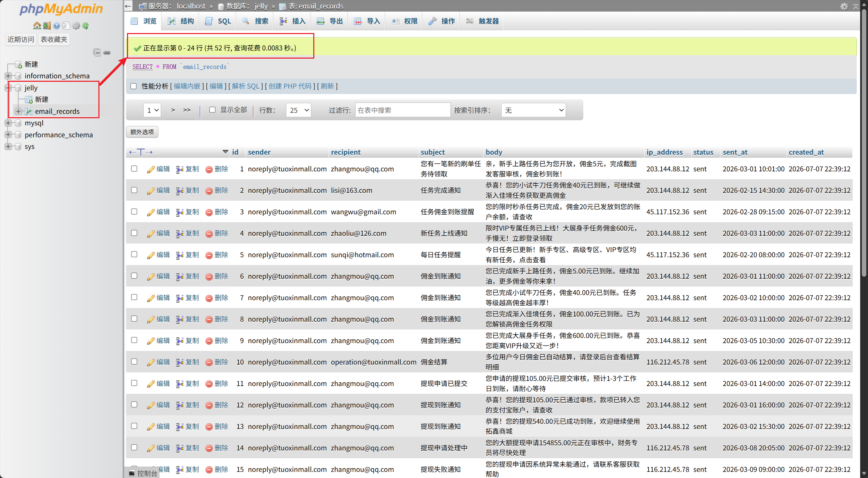This screenshot has height=478, width=868.
Task: Select the checkbox for row id 6
Action: pyautogui.click(x=134, y=276)
